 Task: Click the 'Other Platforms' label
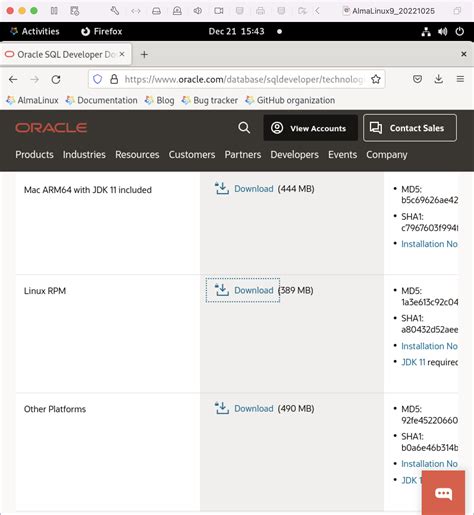tap(55, 409)
